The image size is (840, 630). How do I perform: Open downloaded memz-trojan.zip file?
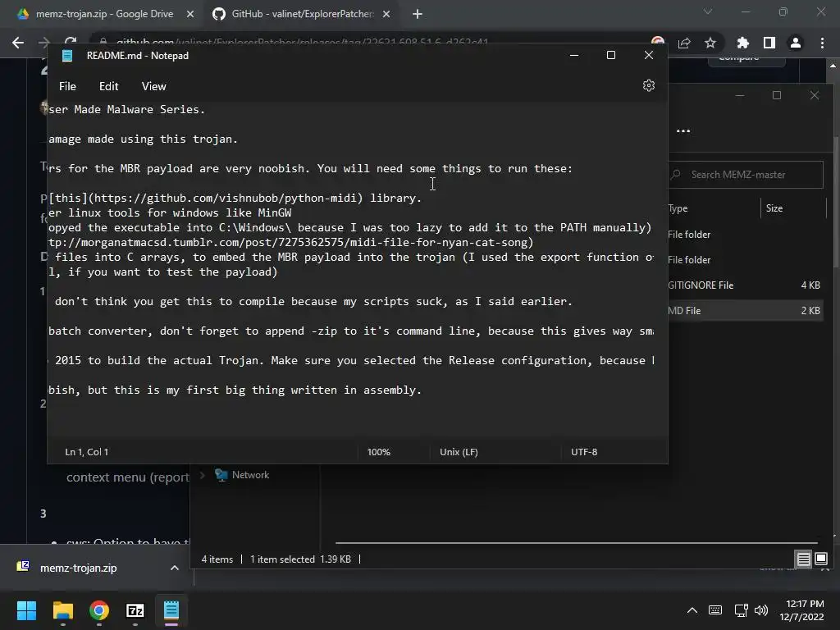78,568
